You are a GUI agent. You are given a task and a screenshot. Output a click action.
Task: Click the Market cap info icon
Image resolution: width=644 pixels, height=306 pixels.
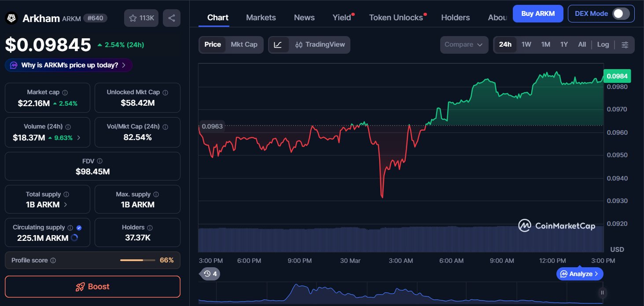coord(65,92)
